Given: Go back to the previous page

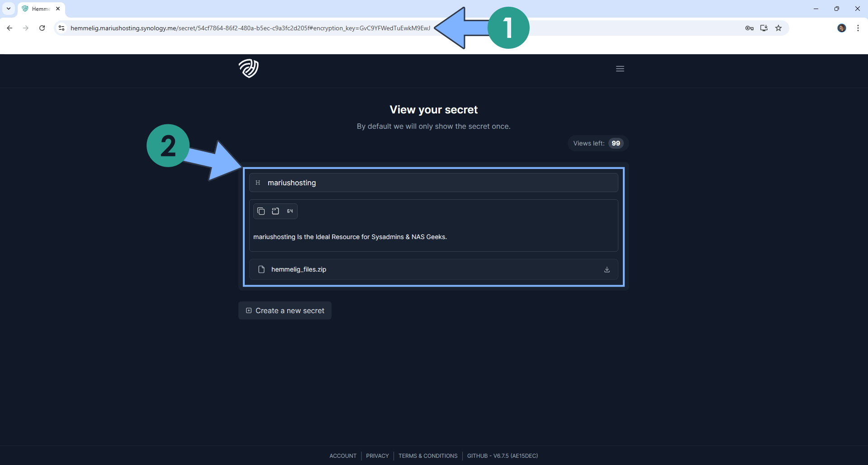Looking at the screenshot, I should tap(9, 28).
